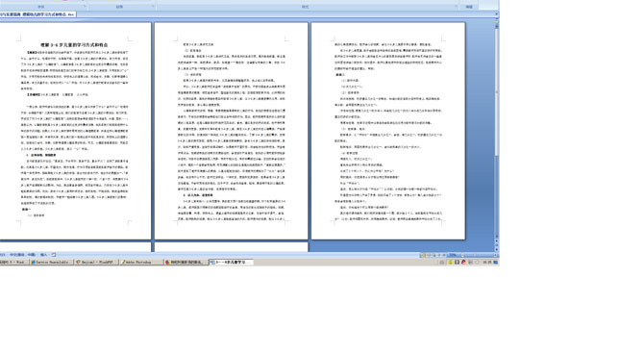
Task: Click the next page arrow below scrollbar
Action: pyautogui.click(x=497, y=249)
